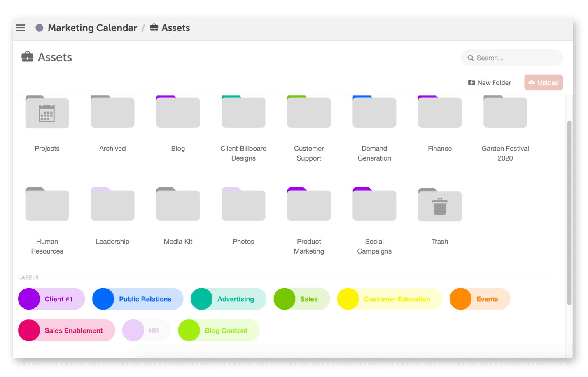The height and width of the screenshot is (377, 588).
Task: Click the lavender HR color circle
Action: 133,330
